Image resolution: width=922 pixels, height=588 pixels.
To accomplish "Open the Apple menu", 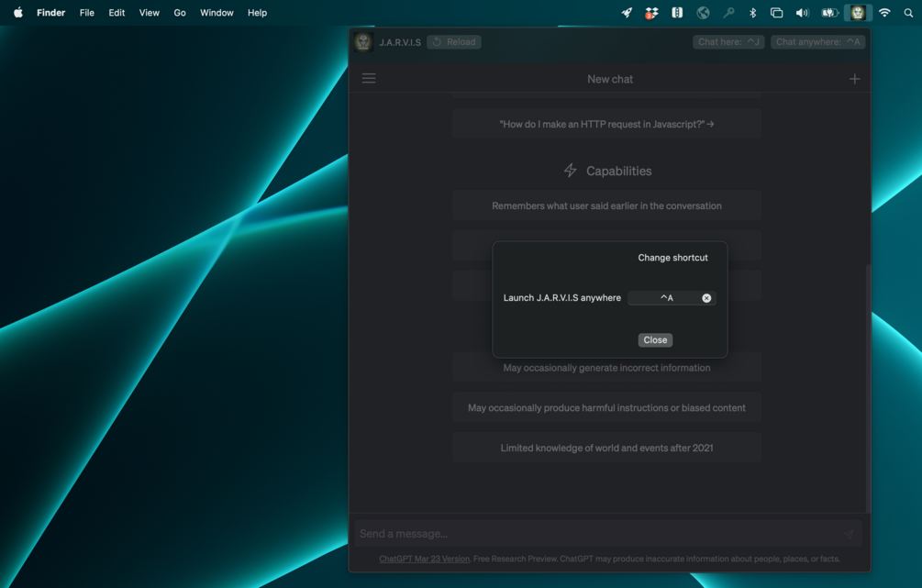I will point(18,12).
